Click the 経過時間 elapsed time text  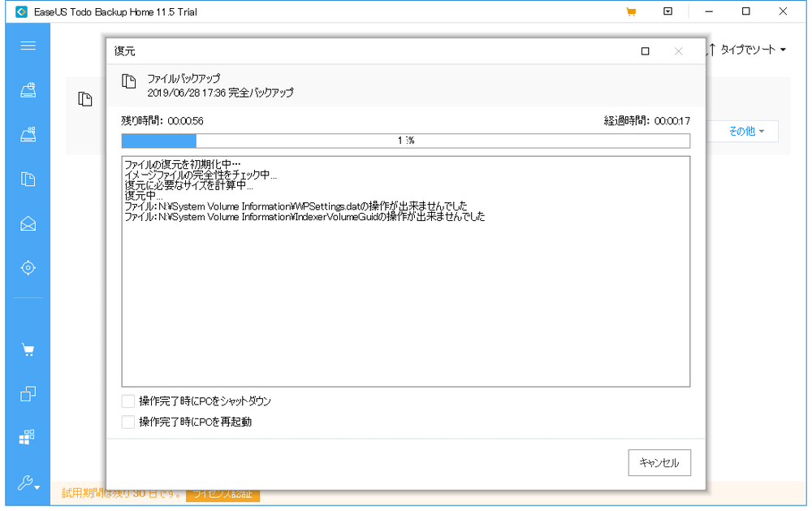coord(647,121)
